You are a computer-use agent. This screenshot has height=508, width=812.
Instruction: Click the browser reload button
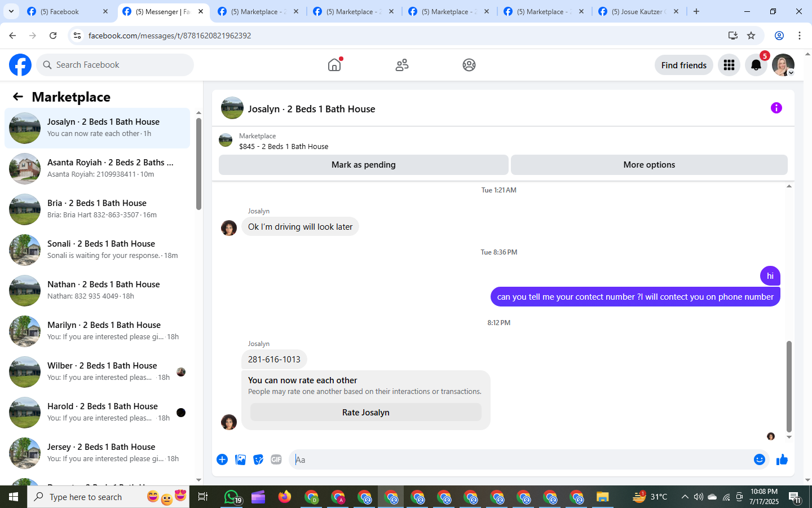click(x=53, y=36)
